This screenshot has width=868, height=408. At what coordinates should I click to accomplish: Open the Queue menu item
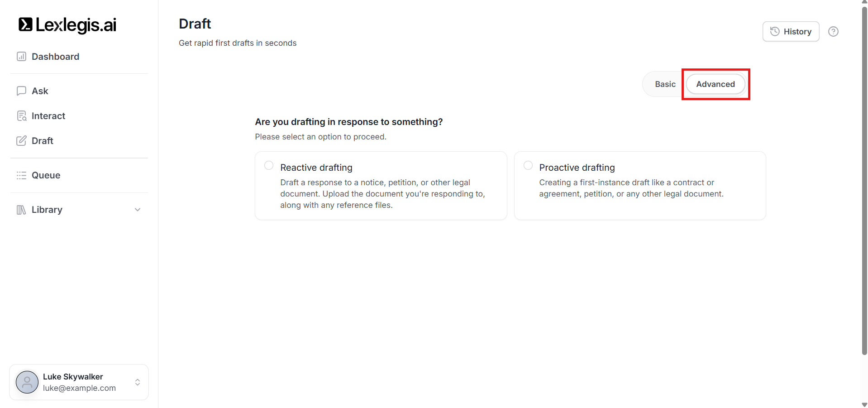tap(46, 175)
